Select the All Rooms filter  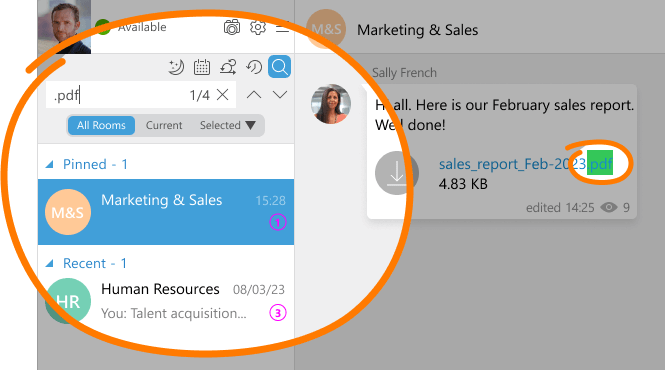[101, 126]
